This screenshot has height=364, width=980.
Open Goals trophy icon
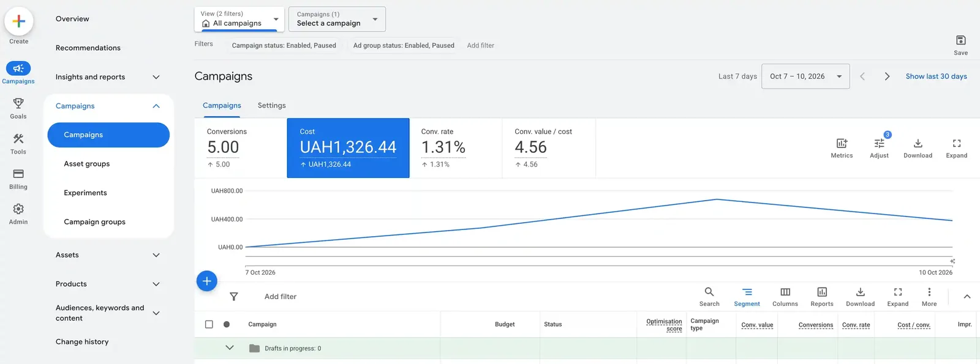point(18,103)
